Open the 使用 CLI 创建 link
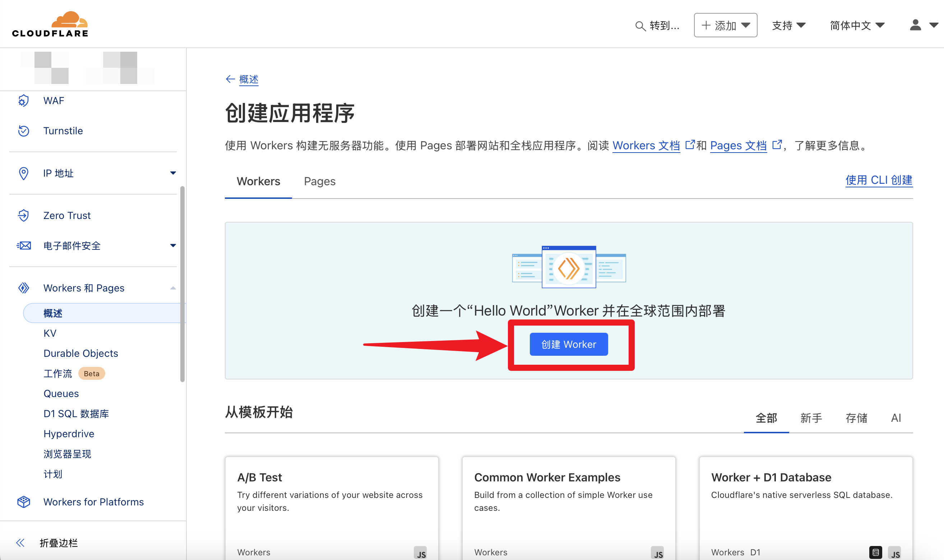 point(879,180)
